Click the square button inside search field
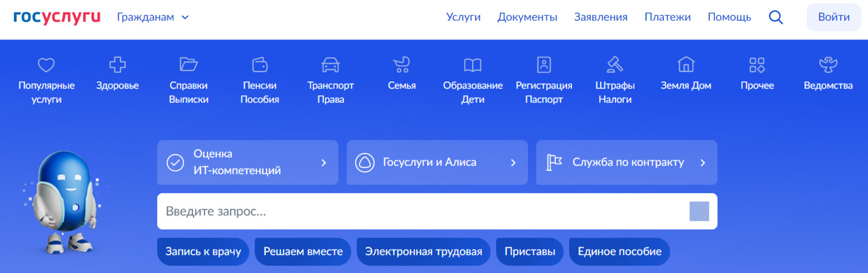Viewport: 868px width, 273px height. point(699,211)
